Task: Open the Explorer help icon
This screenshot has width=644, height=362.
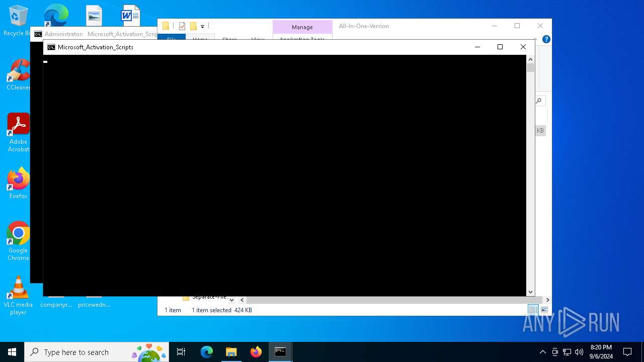Action: [546, 39]
